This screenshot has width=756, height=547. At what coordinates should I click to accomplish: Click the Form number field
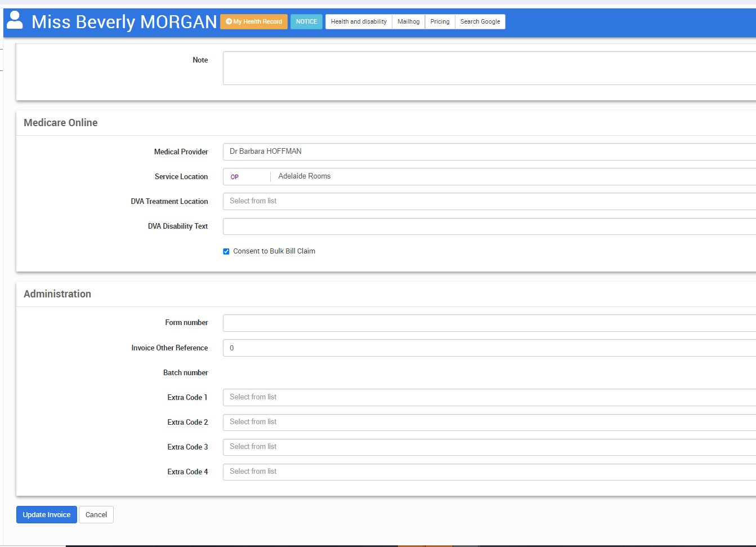(489, 323)
